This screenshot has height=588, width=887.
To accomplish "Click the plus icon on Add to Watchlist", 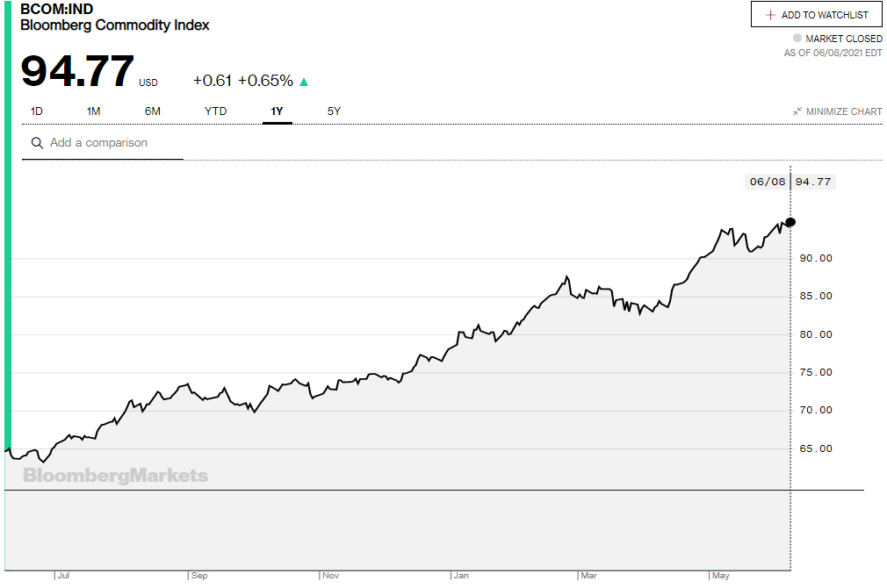I will click(x=770, y=15).
